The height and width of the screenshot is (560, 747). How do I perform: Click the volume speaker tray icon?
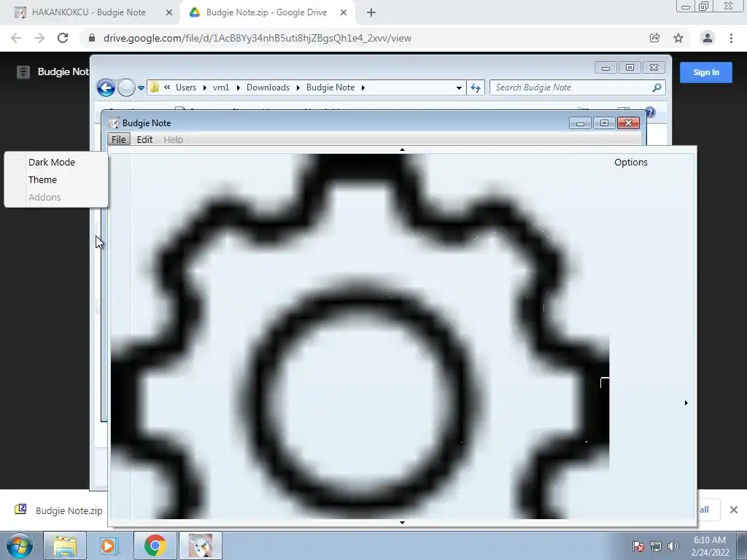(x=673, y=546)
